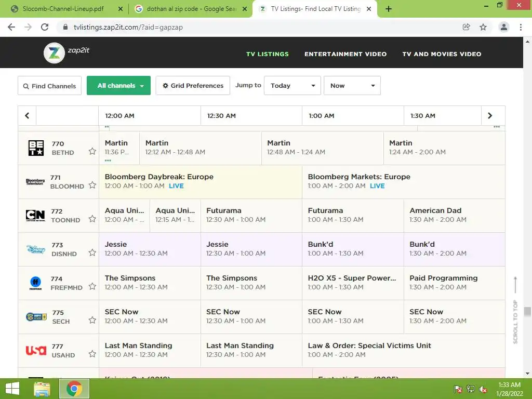This screenshot has height=399, width=532.
Task: Open Martin 12:12 AM listing
Action: pyautogui.click(x=201, y=148)
